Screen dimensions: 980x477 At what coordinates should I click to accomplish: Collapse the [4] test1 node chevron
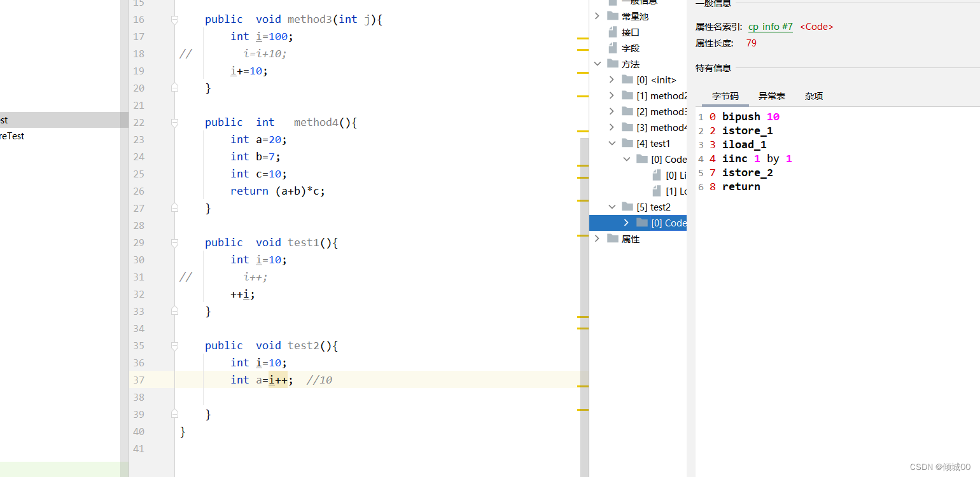[x=612, y=143]
